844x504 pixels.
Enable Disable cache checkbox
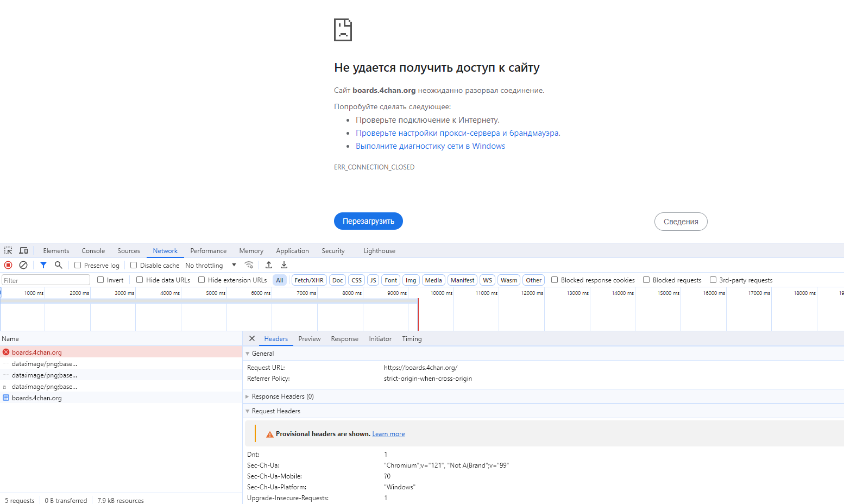(x=134, y=265)
